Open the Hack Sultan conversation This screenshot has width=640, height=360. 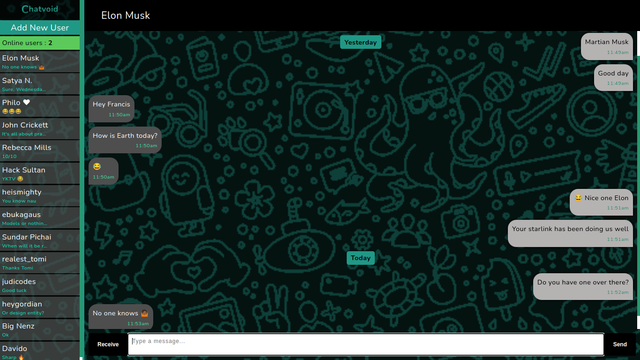[40, 173]
